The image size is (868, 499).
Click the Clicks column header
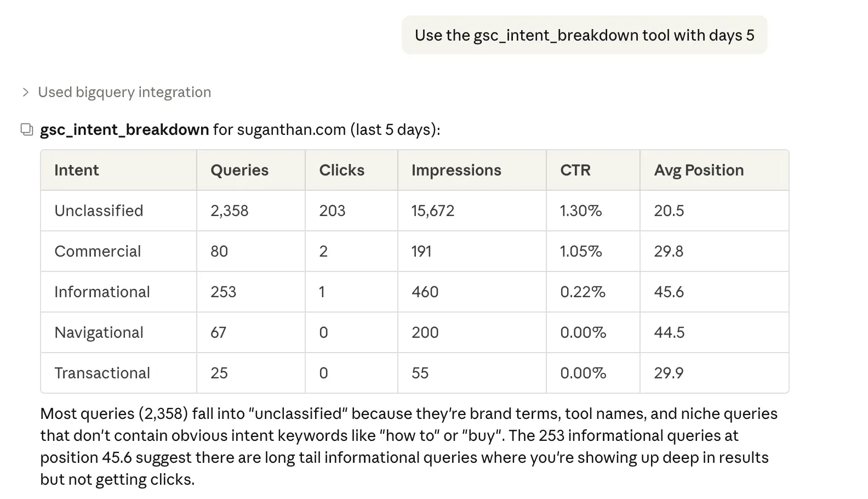click(x=341, y=170)
